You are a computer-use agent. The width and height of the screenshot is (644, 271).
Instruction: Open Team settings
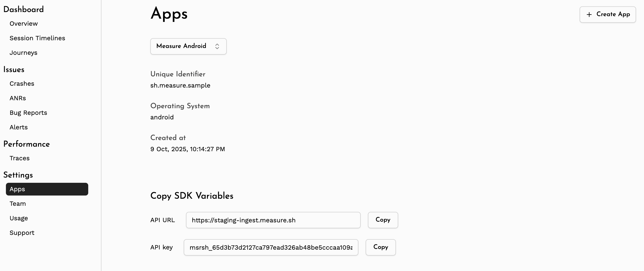pyautogui.click(x=18, y=203)
